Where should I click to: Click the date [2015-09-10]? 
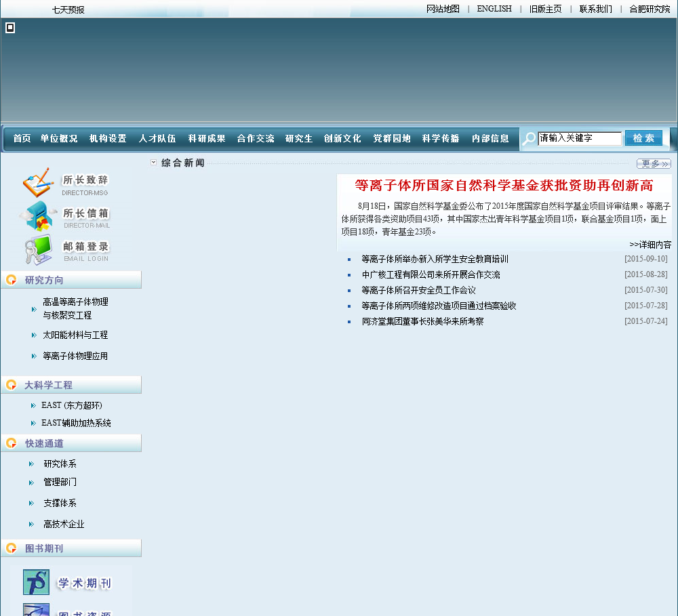(x=646, y=258)
